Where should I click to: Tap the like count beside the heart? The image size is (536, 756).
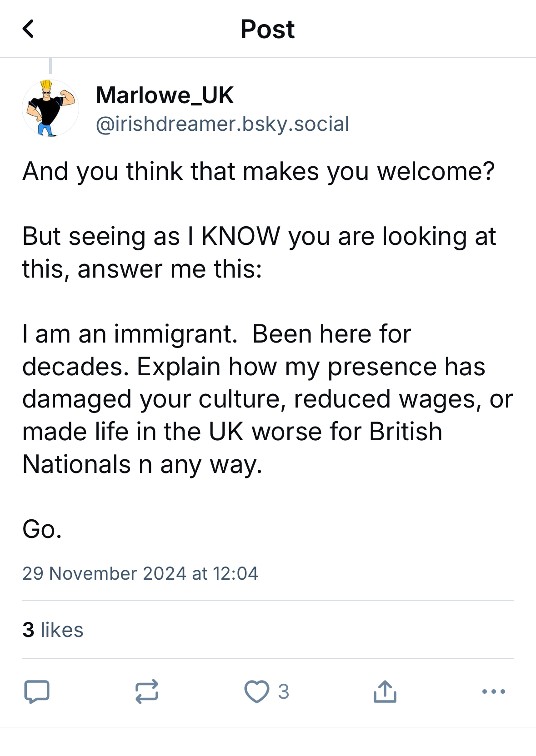point(284,691)
